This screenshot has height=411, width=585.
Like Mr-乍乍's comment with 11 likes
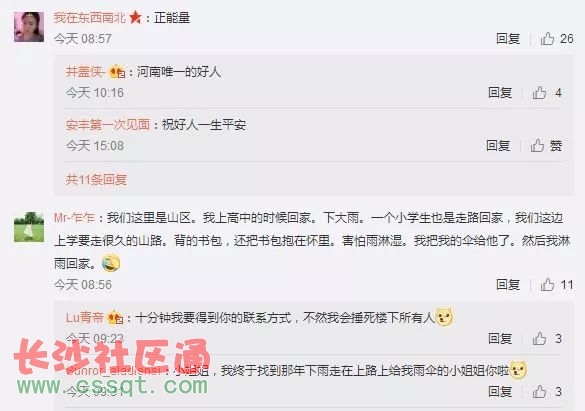pyautogui.click(x=547, y=285)
